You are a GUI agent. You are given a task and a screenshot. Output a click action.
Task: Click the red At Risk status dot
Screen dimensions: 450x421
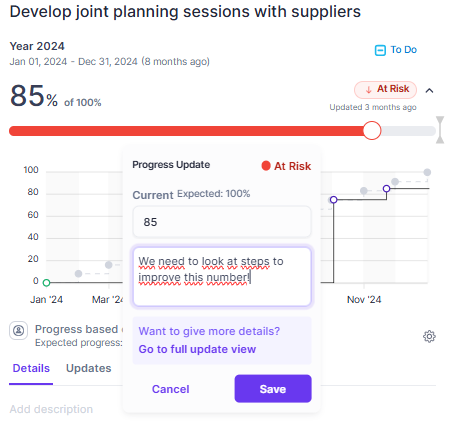266,166
